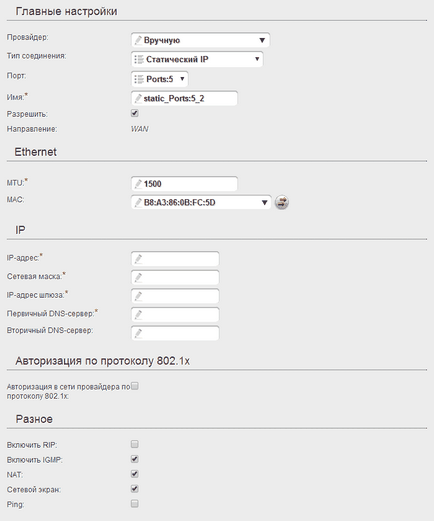434x521 pixels.
Task: Click the MAC address clone icon button
Action: point(282,202)
